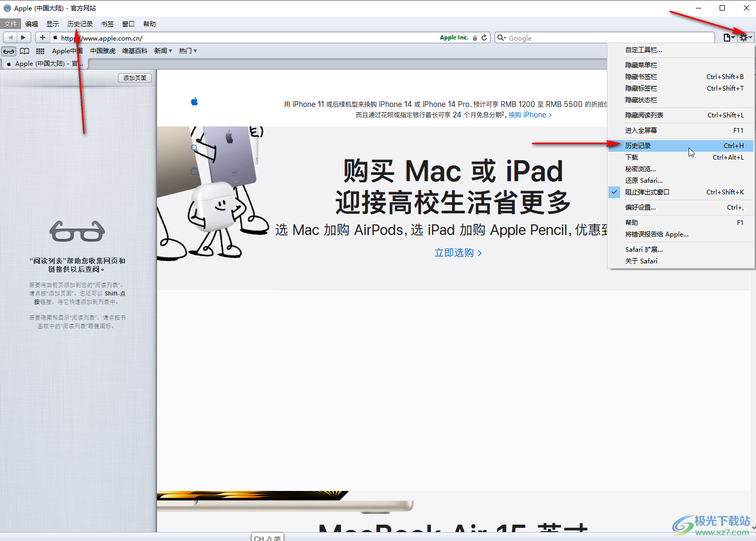Click the 换购 iPhone link
Image resolution: width=756 pixels, height=541 pixels.
point(530,115)
